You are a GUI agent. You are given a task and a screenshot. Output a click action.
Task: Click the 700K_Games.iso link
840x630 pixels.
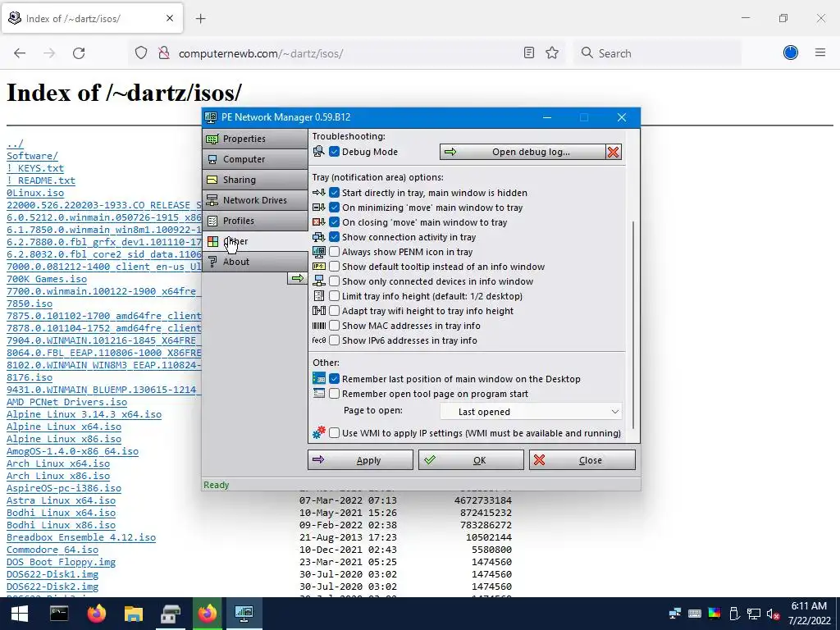click(x=47, y=279)
